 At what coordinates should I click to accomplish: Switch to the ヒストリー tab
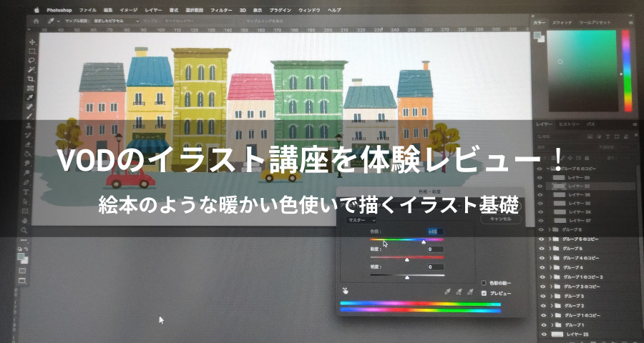point(569,124)
